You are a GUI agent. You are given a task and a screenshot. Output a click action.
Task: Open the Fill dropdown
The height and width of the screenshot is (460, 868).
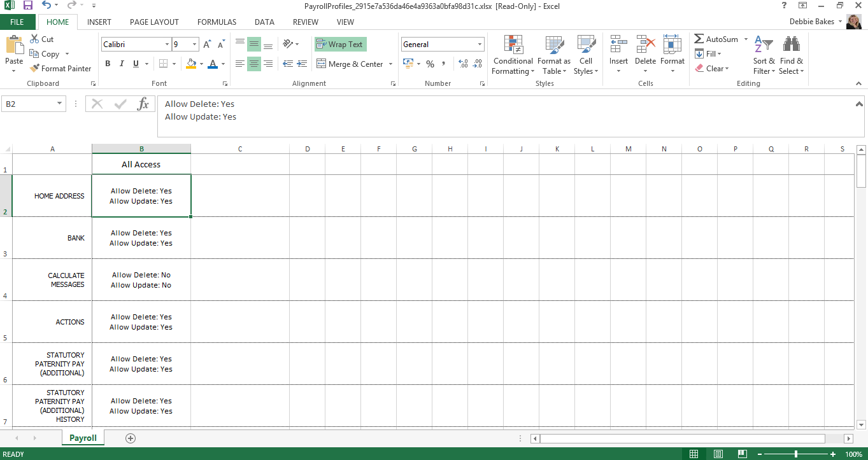[708, 54]
